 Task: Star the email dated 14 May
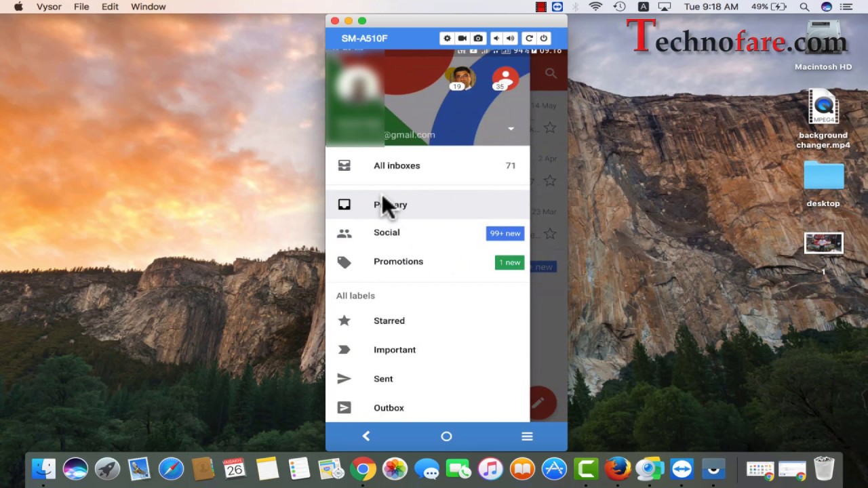tap(550, 127)
